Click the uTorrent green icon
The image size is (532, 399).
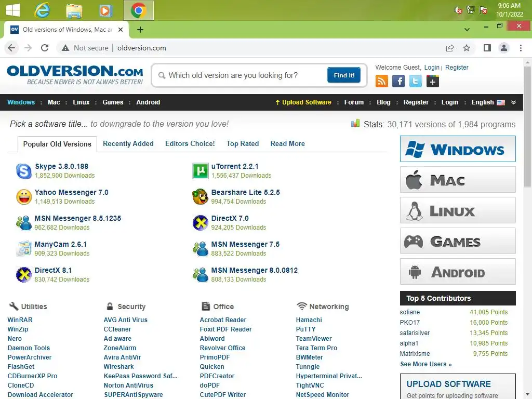pyautogui.click(x=200, y=171)
